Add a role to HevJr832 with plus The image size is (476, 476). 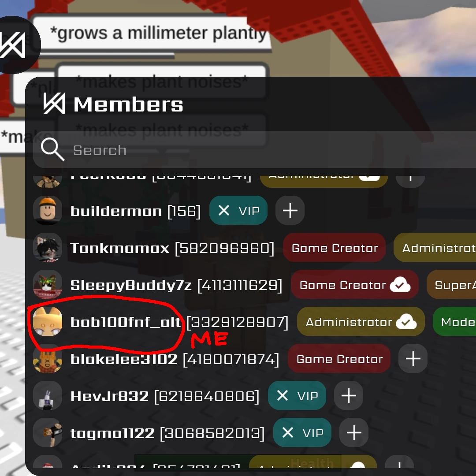349,395
